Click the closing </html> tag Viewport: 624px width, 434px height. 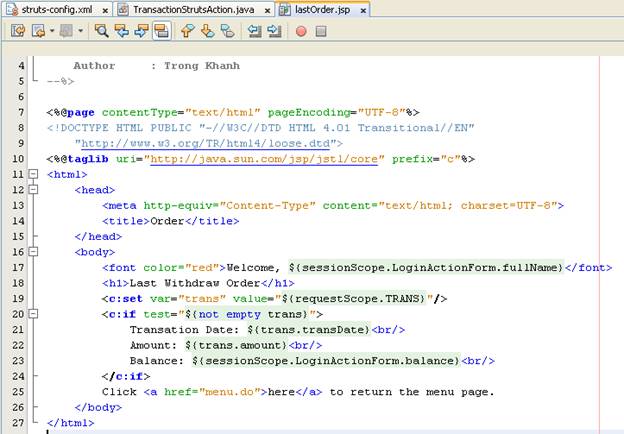pyautogui.click(x=70, y=423)
